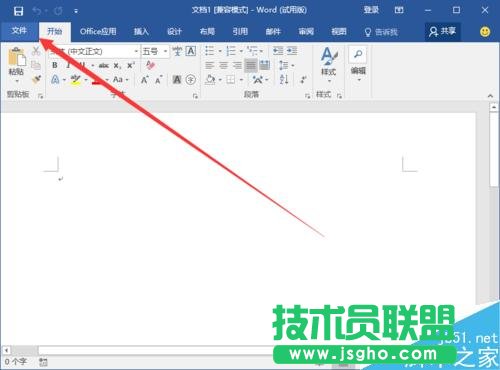Open the 样式 (Styles) gallery button
Viewport: 500px width, 370px height.
click(x=329, y=65)
